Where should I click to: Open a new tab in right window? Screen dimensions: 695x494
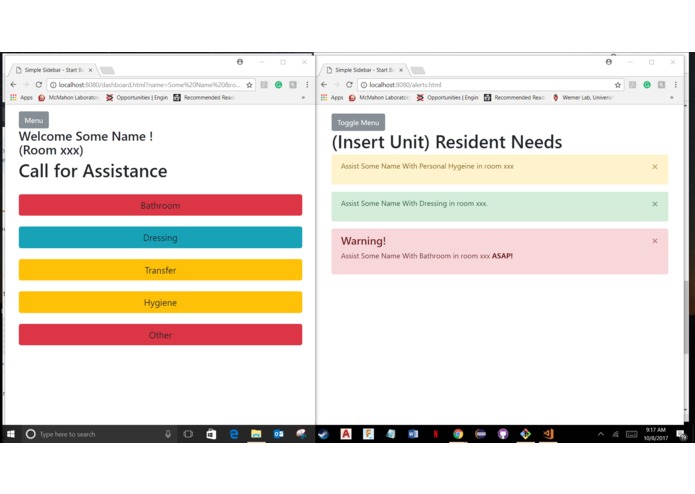pos(418,70)
